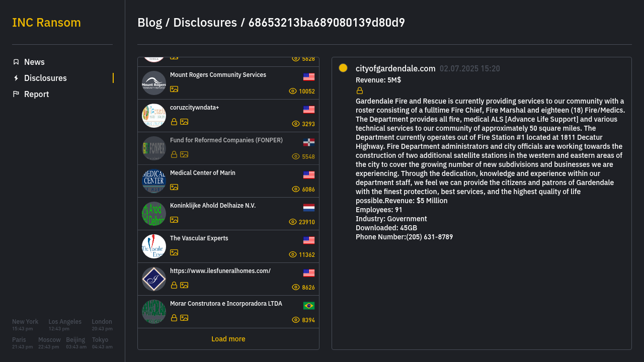Click the Report flag icon

(x=16, y=94)
